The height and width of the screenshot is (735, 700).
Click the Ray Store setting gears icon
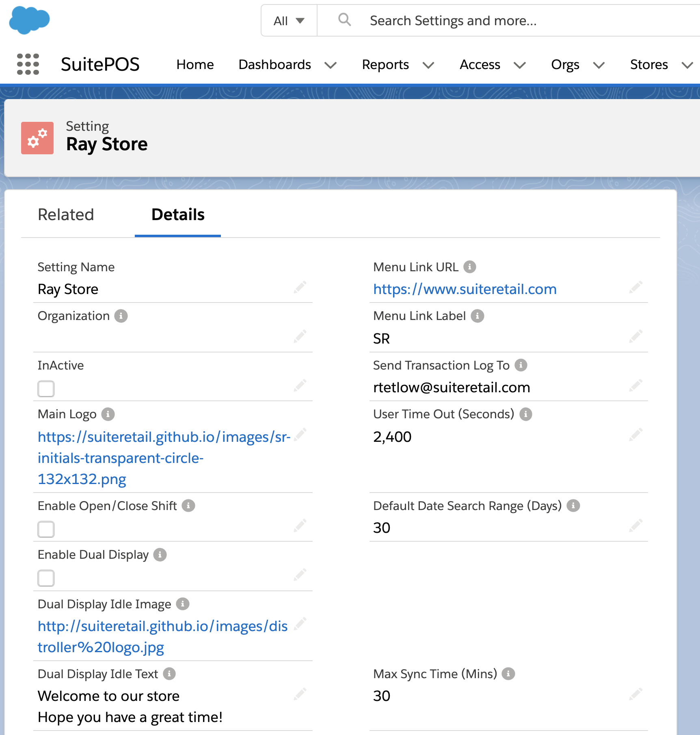[37, 138]
